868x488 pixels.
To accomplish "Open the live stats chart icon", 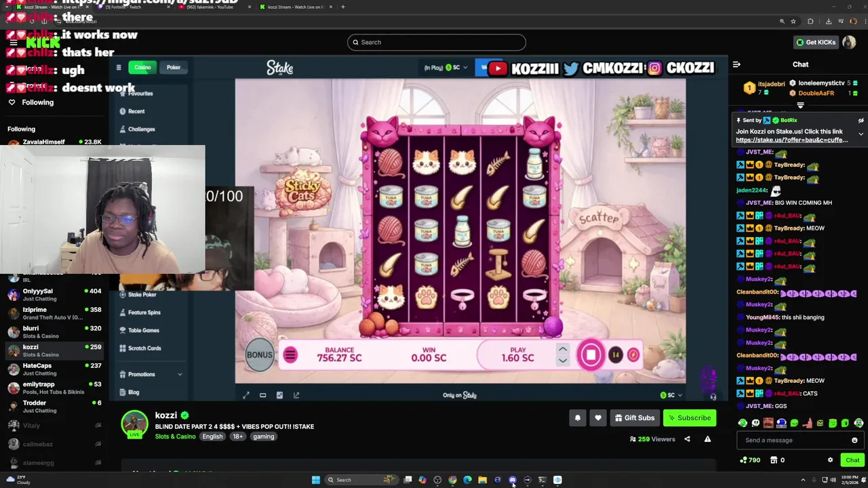I will [279, 395].
